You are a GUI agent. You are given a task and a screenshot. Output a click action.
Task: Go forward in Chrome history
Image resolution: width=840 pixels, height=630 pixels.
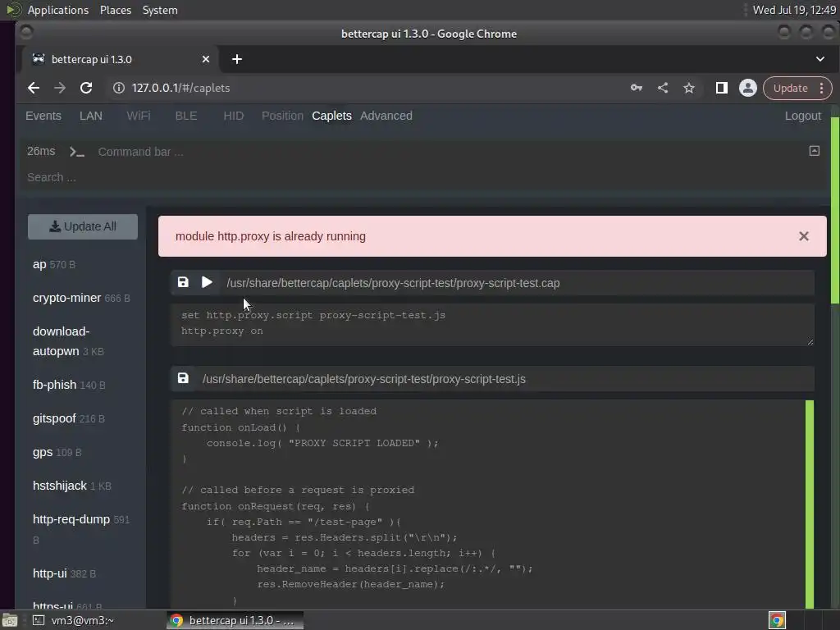[59, 88]
